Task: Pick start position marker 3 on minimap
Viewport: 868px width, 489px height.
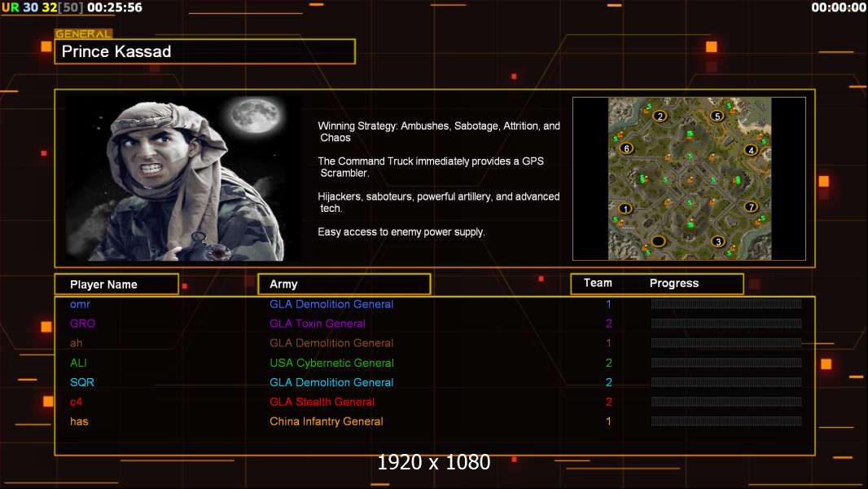Action: click(718, 241)
